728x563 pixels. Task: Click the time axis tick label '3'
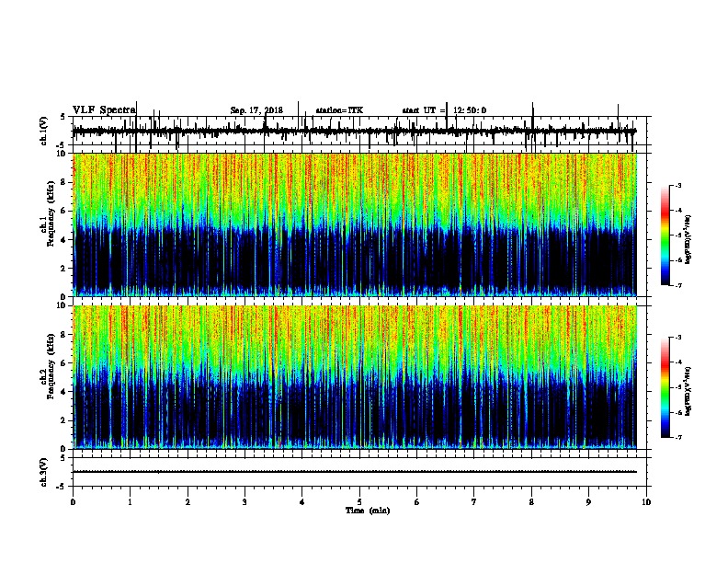pos(245,502)
